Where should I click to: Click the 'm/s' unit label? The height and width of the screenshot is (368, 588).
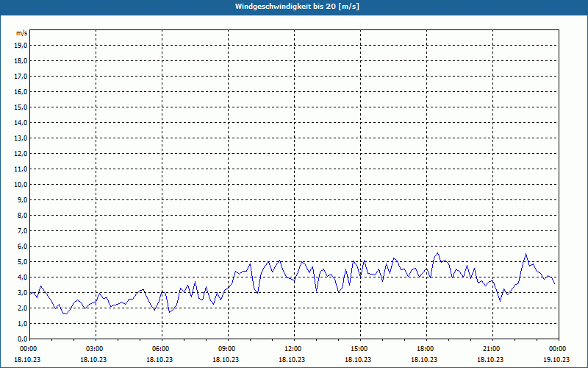point(21,33)
